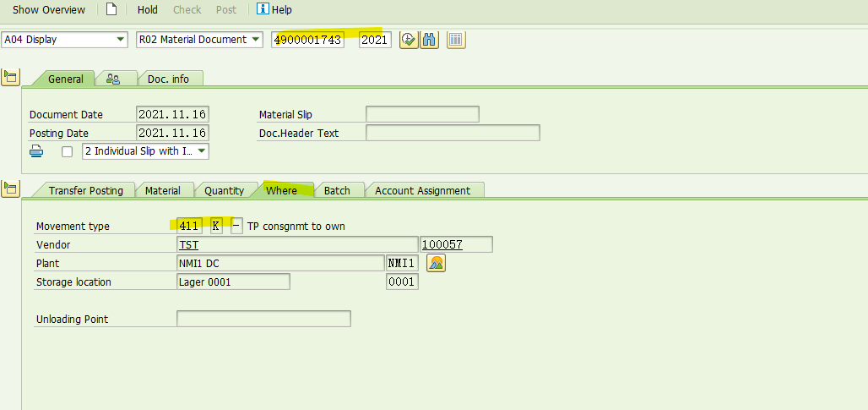
Task: Click the Movement type label
Action: coord(73,226)
